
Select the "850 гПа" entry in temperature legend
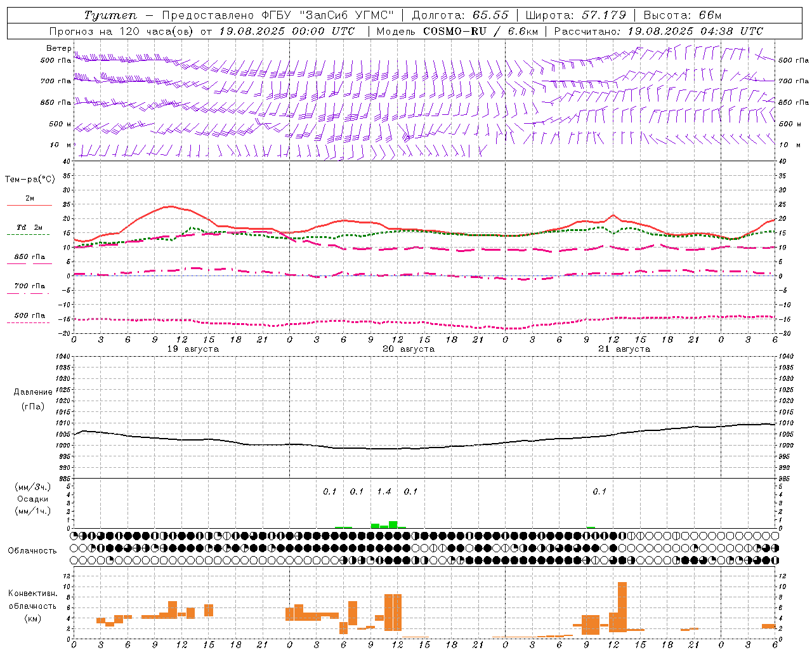(x=29, y=256)
